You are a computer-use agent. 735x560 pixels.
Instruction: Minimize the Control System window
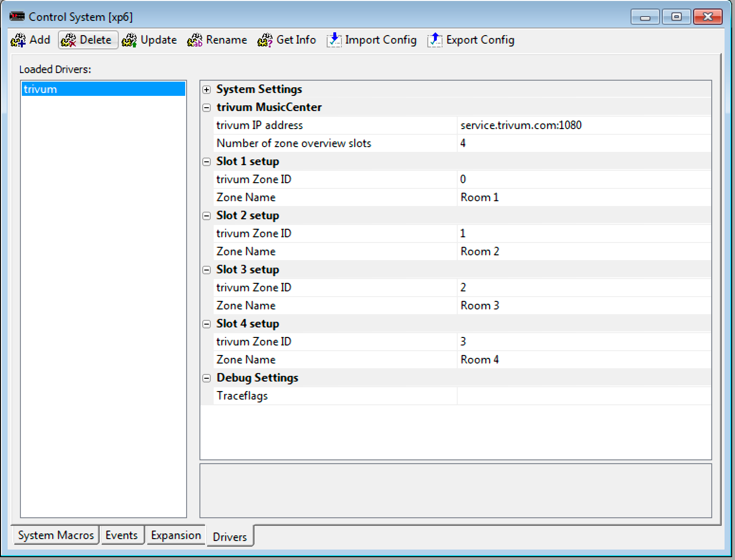[645, 17]
